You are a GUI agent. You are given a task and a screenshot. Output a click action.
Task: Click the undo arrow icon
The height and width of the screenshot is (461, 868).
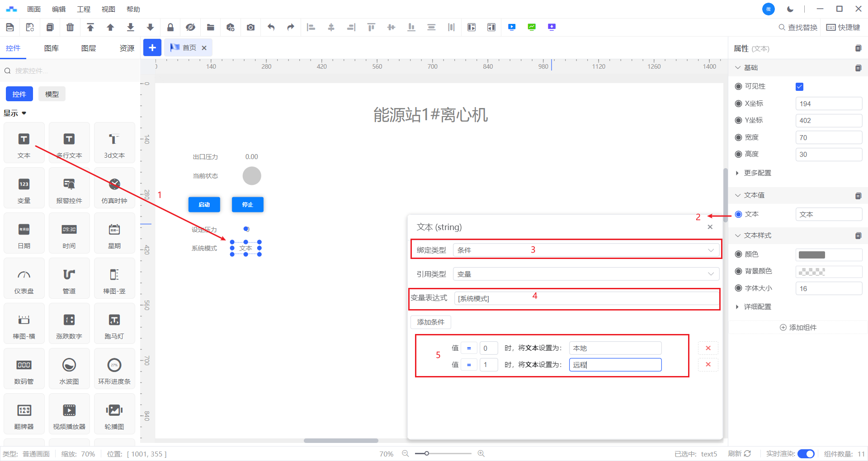pyautogui.click(x=271, y=28)
